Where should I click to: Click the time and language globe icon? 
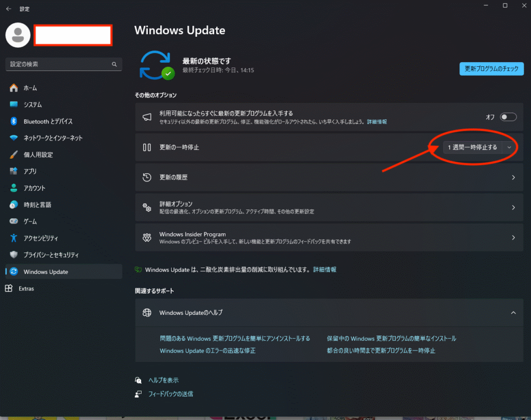tap(13, 205)
